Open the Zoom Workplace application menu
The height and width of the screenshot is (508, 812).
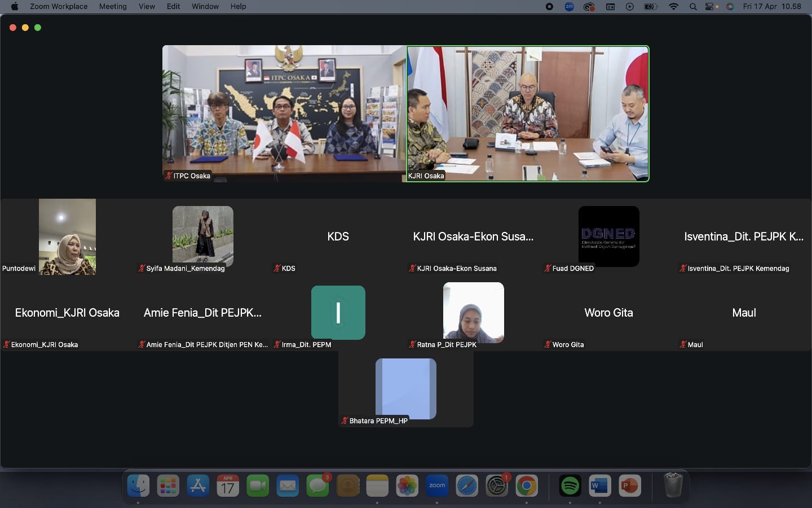59,7
